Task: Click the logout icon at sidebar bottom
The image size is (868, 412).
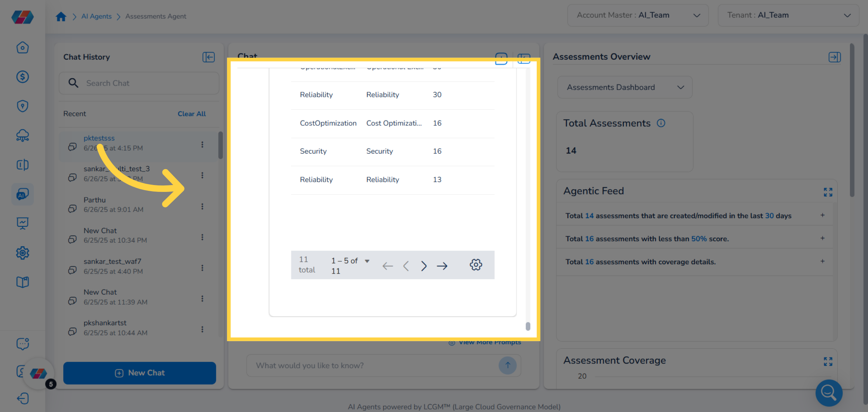Action: pyautogui.click(x=22, y=399)
